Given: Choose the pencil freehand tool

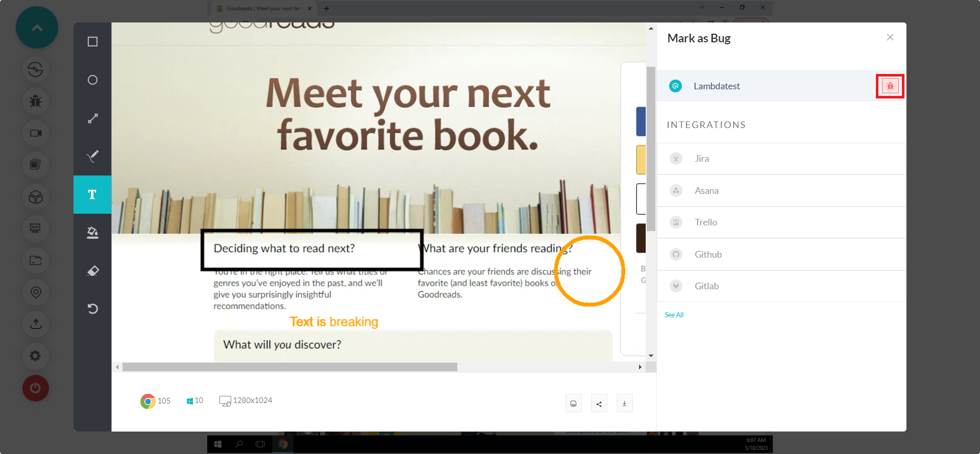Looking at the screenshot, I should (x=92, y=156).
